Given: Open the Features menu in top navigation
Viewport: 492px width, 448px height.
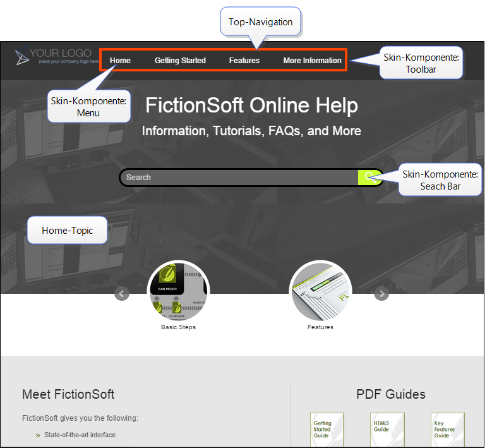Looking at the screenshot, I should [x=244, y=61].
